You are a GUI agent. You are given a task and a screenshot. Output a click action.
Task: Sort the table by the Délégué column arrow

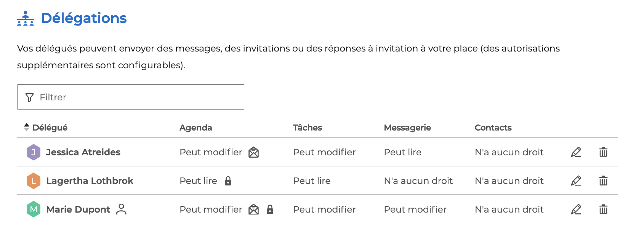click(x=26, y=127)
